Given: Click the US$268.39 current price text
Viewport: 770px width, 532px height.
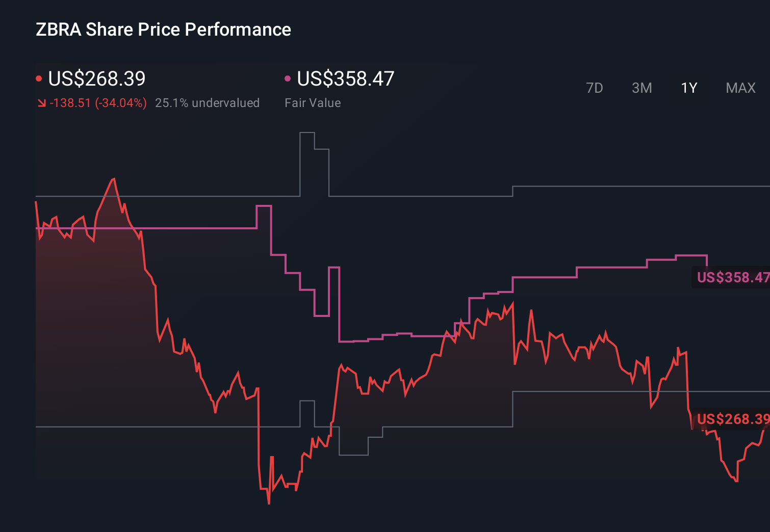Looking at the screenshot, I should pyautogui.click(x=97, y=78).
